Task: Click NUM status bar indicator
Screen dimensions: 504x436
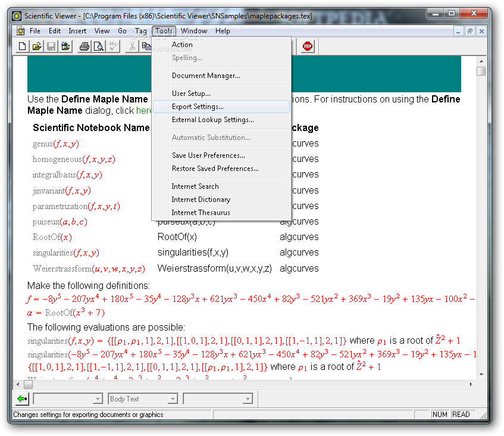Action: point(440,415)
